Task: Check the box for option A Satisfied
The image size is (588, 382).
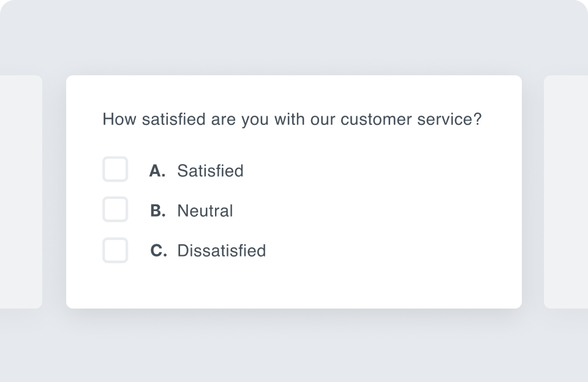Action: tap(115, 170)
